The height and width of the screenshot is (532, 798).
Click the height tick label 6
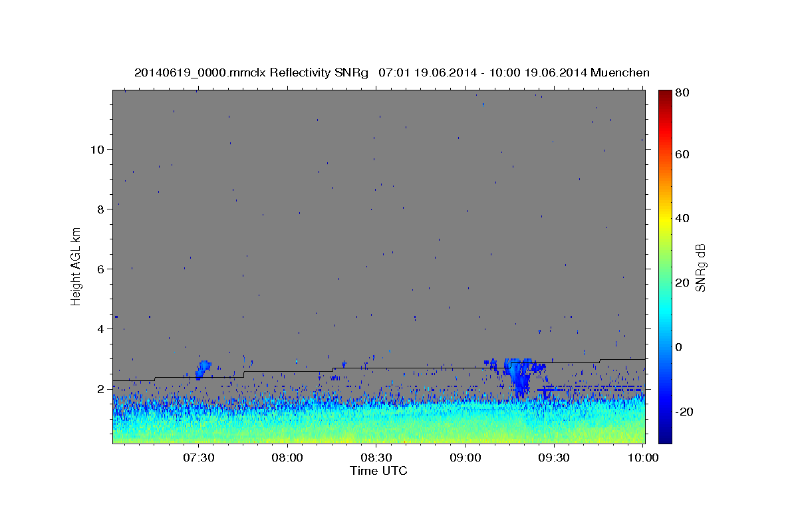coord(100,269)
